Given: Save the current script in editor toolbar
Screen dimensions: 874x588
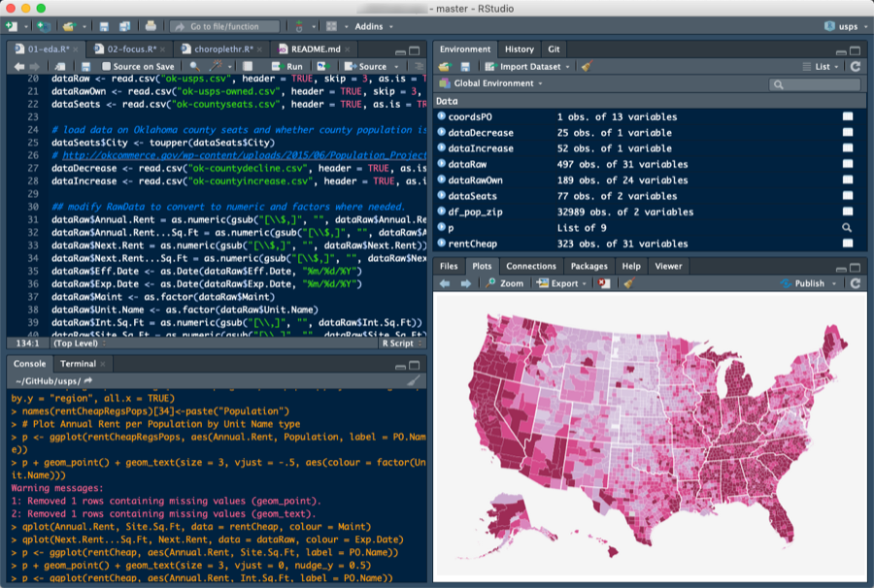Looking at the screenshot, I should 85,66.
